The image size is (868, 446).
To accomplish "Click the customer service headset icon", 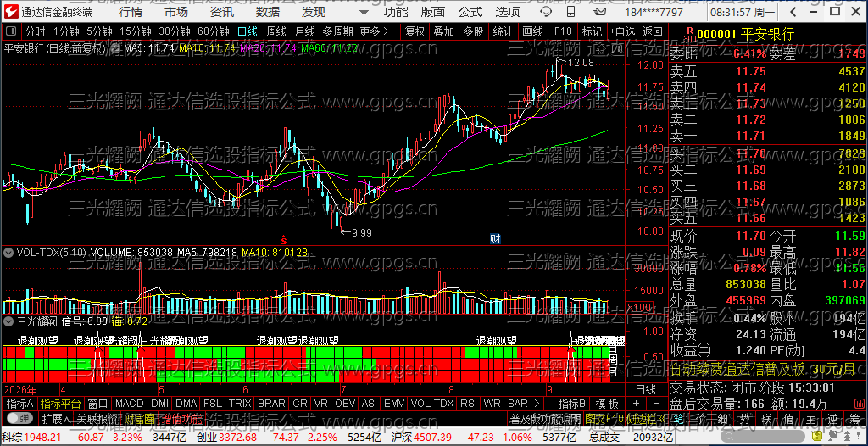I will pyautogui.click(x=546, y=11).
